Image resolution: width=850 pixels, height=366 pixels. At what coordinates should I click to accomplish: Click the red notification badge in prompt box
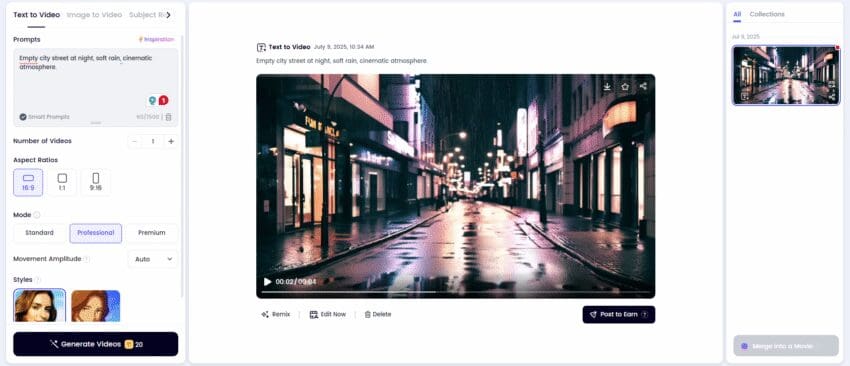(163, 100)
